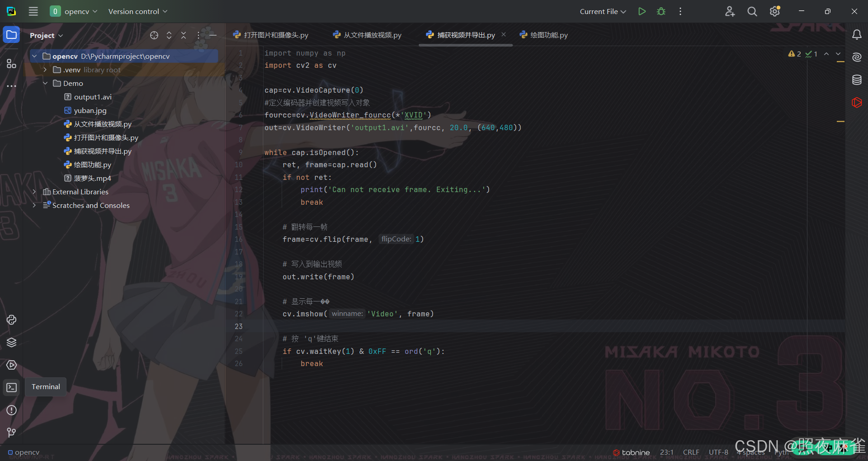Expand Scratches and Consoles node
Image resolution: width=868 pixels, height=461 pixels.
click(34, 205)
